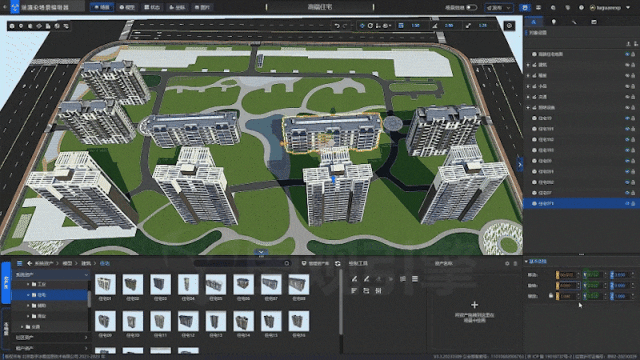Select the 住宅01 building thumbnail
This screenshot has width=640, height=360.
tap(105, 284)
